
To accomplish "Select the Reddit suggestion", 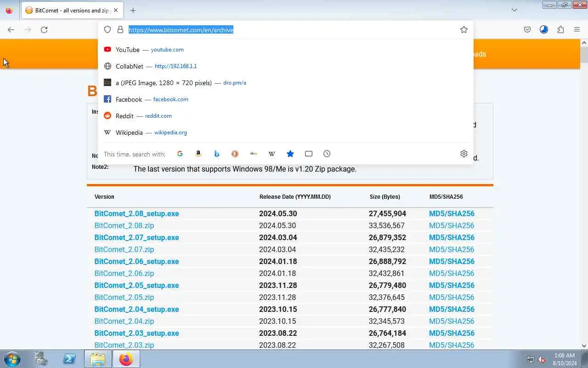I will click(285, 116).
